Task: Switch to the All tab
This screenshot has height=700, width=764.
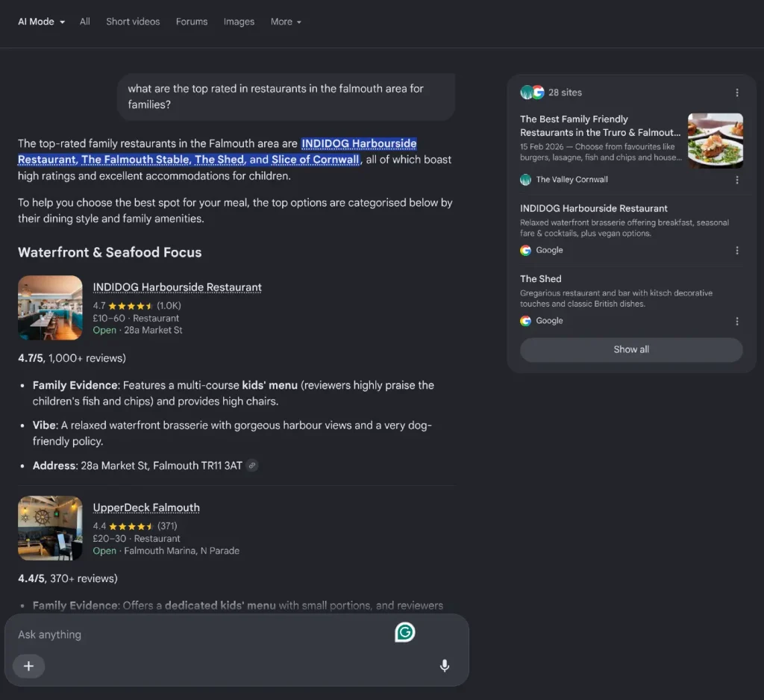Action: coord(85,22)
